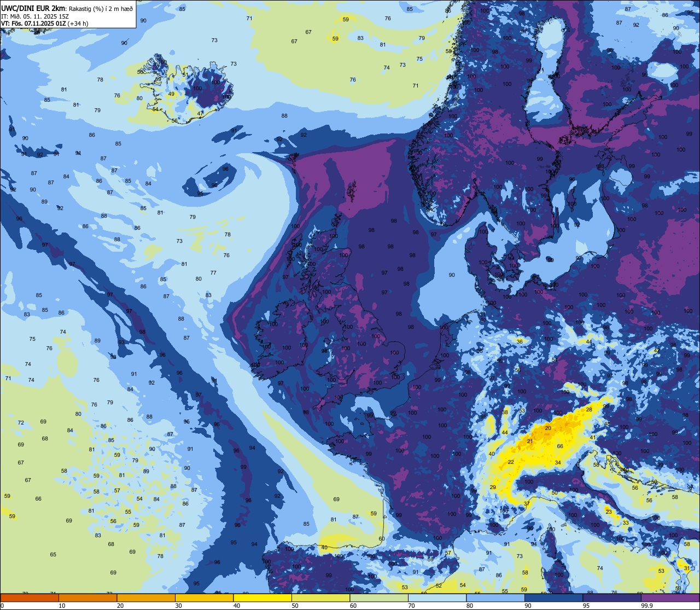Screen dimensions: 700x610
Task: Click the medium blue 80–90 legend segment
Action: 495,598
